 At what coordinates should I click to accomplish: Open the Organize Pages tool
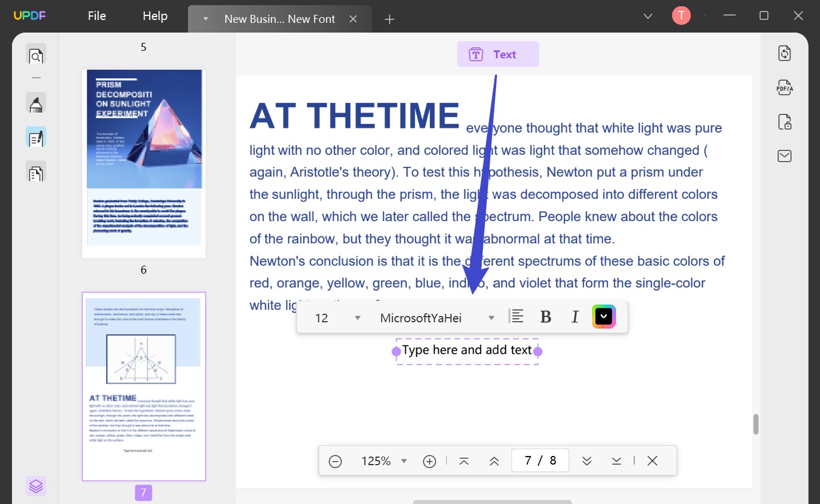pyautogui.click(x=36, y=171)
